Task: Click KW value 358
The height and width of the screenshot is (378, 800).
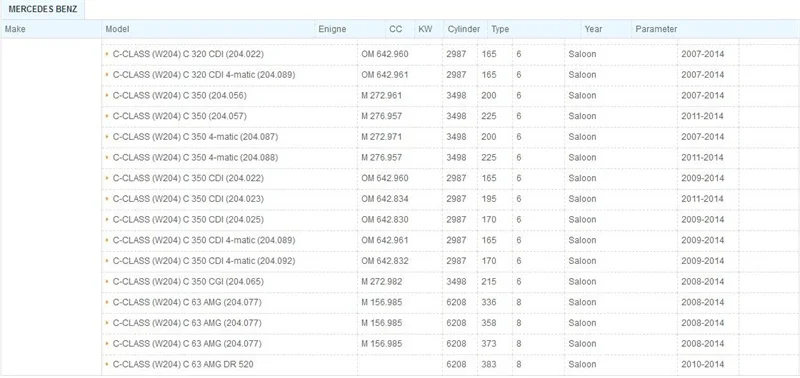Action: [489, 323]
